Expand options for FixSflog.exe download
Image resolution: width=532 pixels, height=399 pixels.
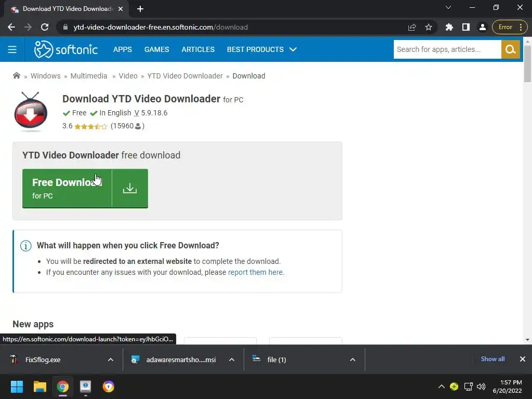click(x=111, y=360)
